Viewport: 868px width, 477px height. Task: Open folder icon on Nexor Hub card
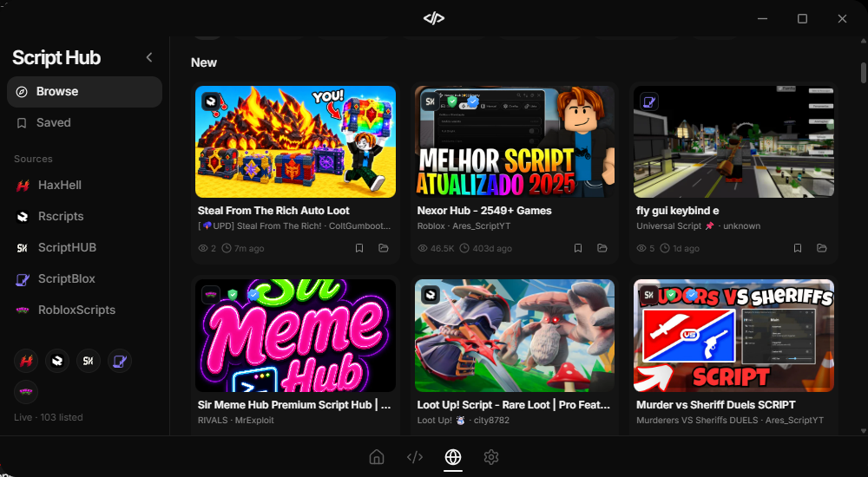(602, 248)
